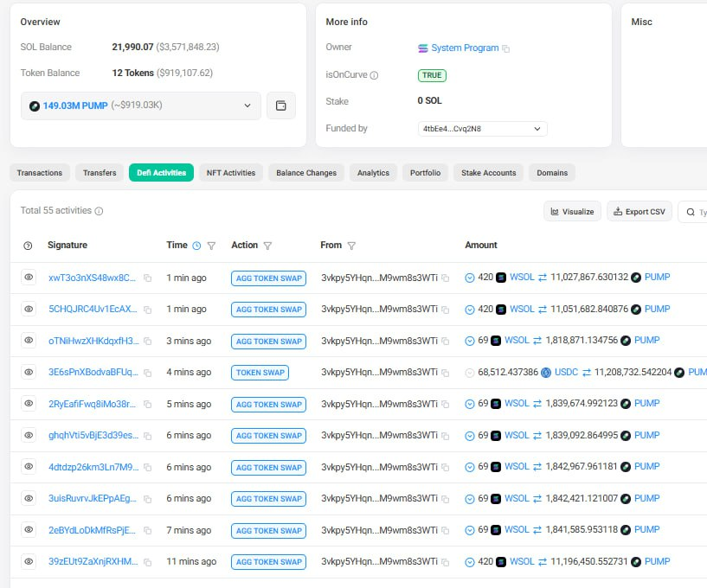Viewport: 707px width, 588px height.
Task: Open the xwT3o3nXS48wx8C signature link
Action: coord(92,278)
